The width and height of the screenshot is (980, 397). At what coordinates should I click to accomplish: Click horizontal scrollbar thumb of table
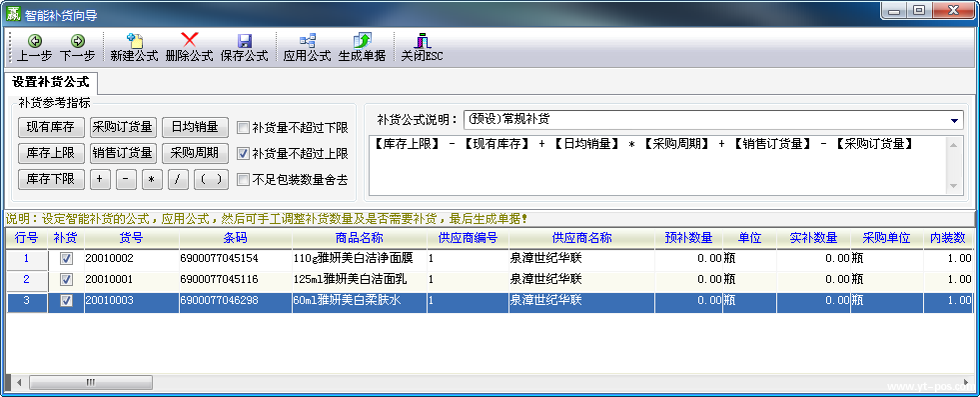(91, 382)
